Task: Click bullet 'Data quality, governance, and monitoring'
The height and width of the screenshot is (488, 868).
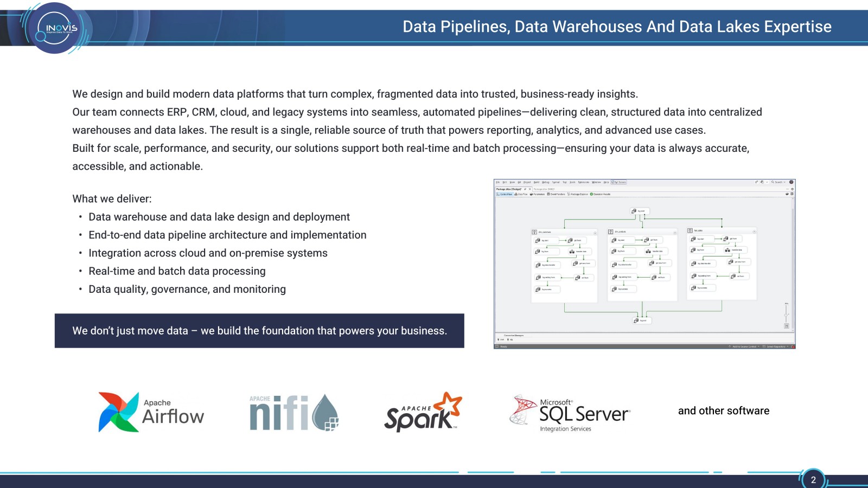Action: (x=187, y=290)
